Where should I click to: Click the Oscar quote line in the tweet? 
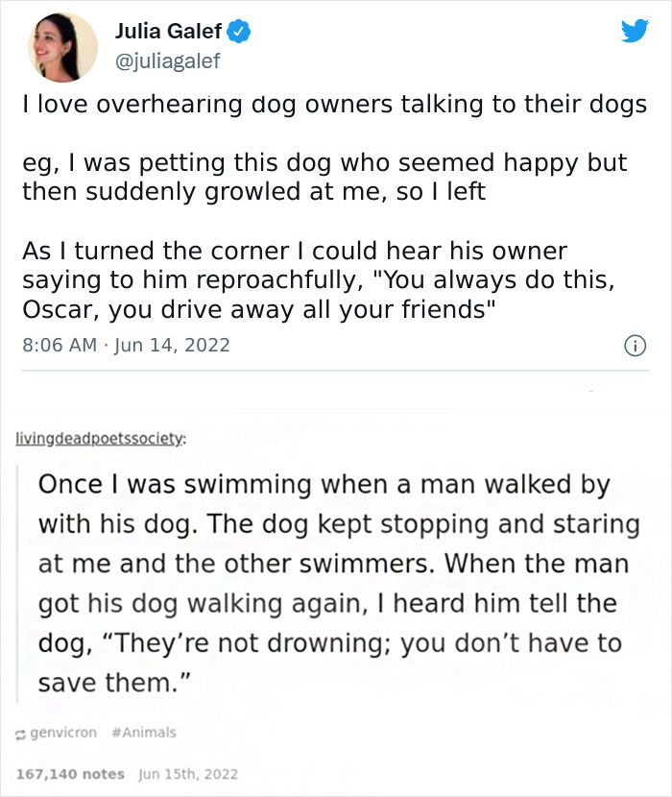[259, 310]
